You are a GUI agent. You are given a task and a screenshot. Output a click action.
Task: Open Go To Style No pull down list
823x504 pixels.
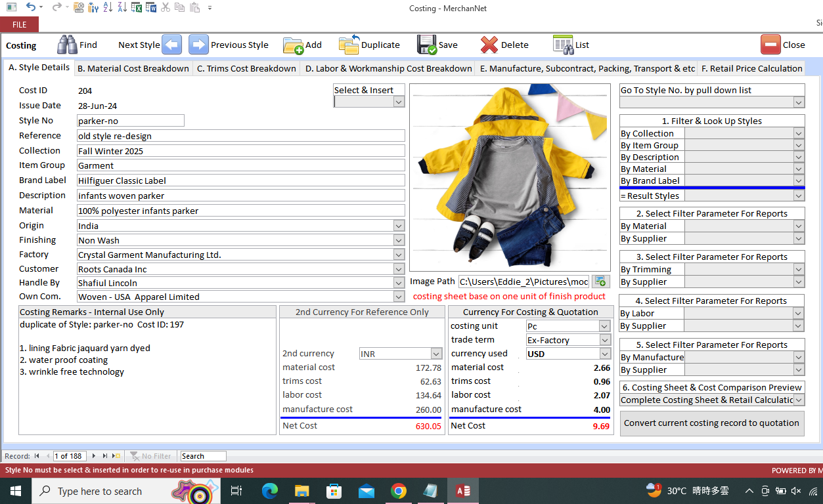[798, 103]
